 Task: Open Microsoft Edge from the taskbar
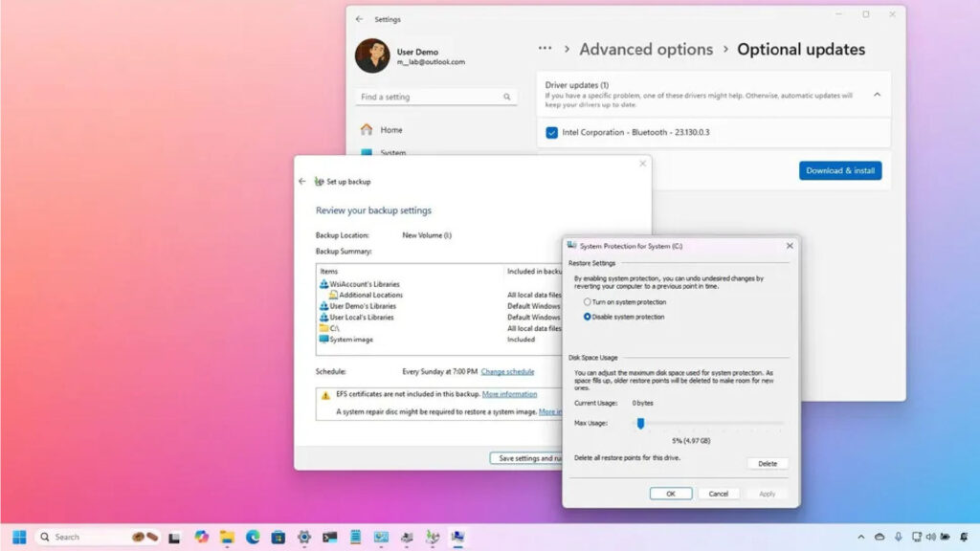(253, 538)
